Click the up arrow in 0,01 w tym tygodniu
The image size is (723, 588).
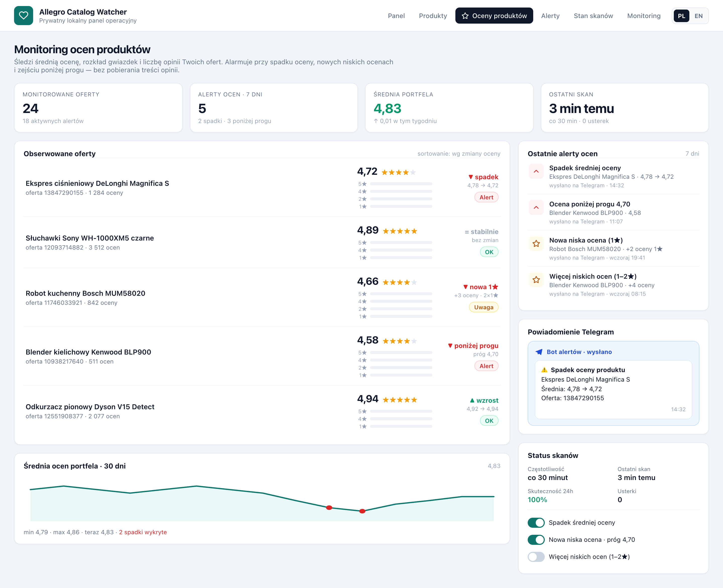[376, 121]
